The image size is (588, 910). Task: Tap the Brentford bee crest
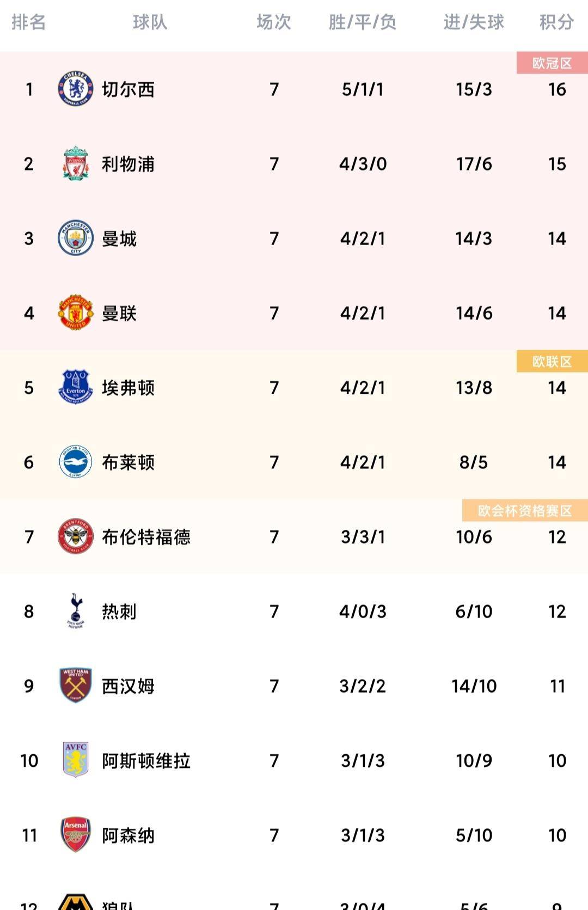point(76,536)
